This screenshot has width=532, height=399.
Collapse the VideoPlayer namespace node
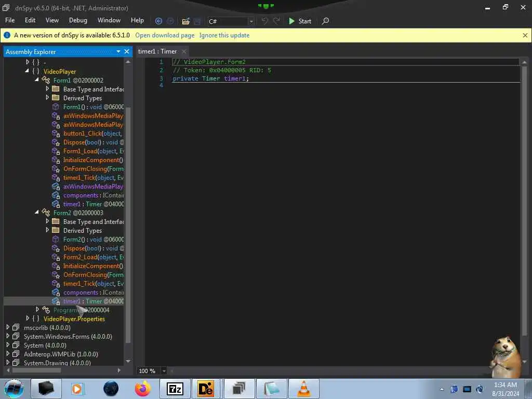27,71
